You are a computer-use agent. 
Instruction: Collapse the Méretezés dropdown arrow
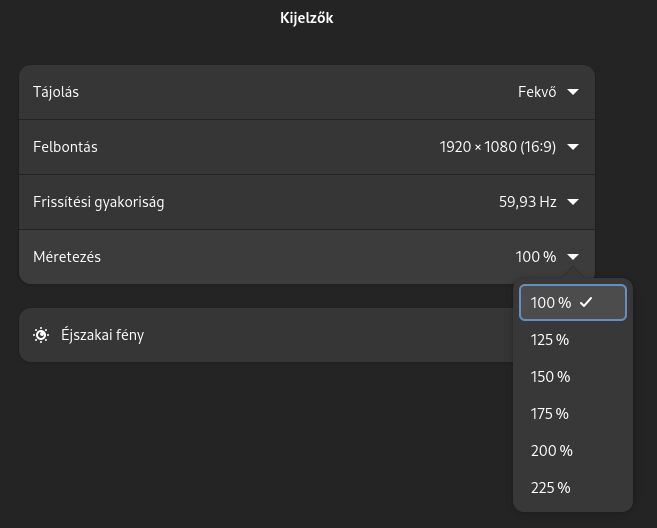point(573,256)
